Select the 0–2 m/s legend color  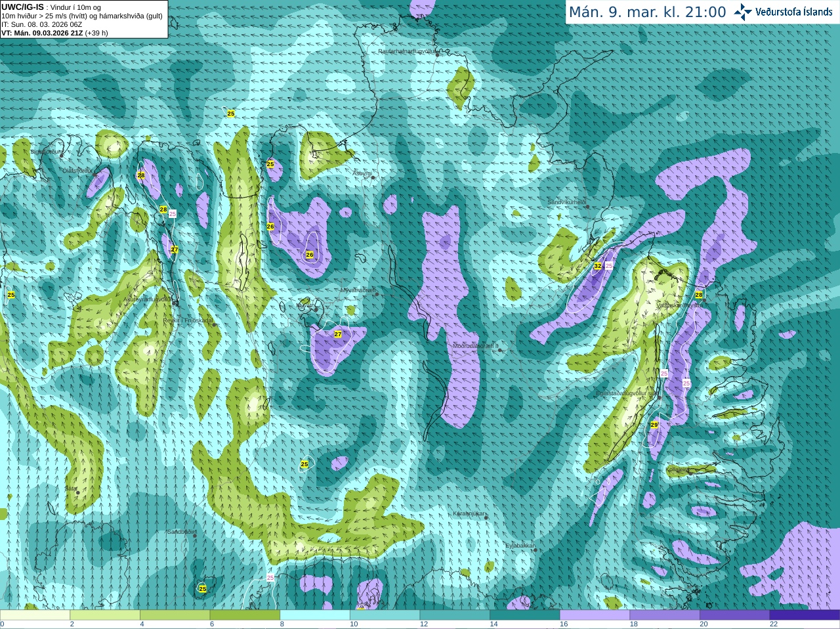point(35,615)
